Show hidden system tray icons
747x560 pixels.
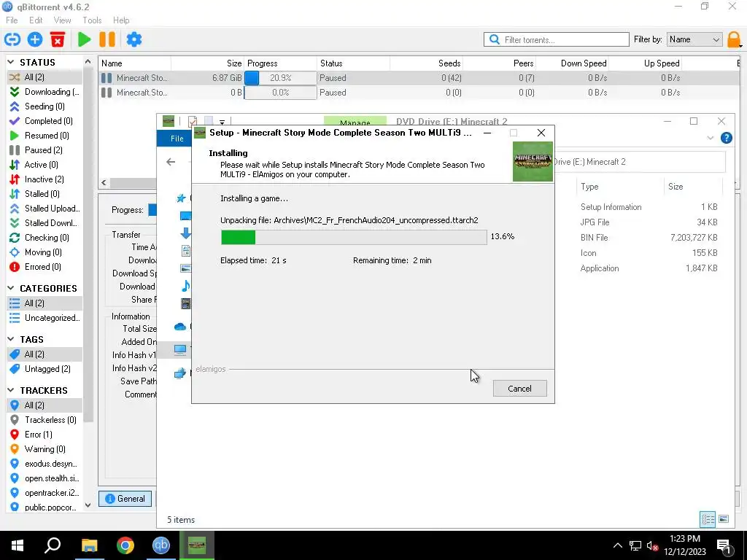pos(617,545)
